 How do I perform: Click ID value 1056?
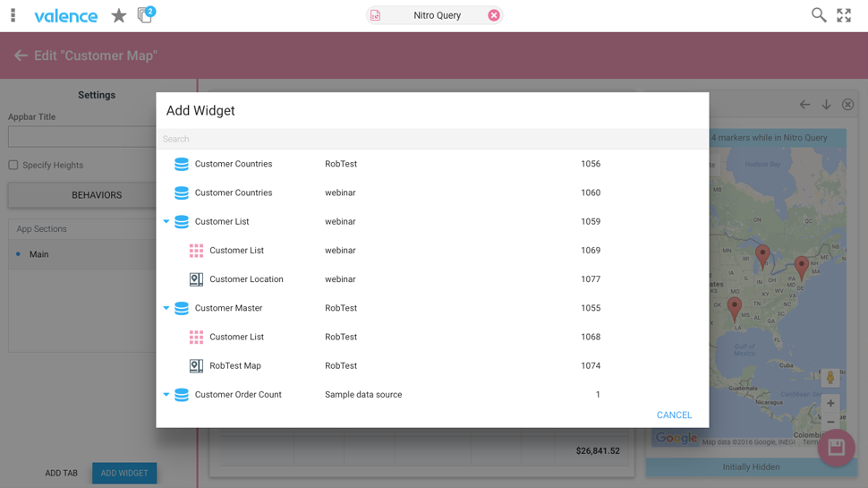tap(591, 164)
